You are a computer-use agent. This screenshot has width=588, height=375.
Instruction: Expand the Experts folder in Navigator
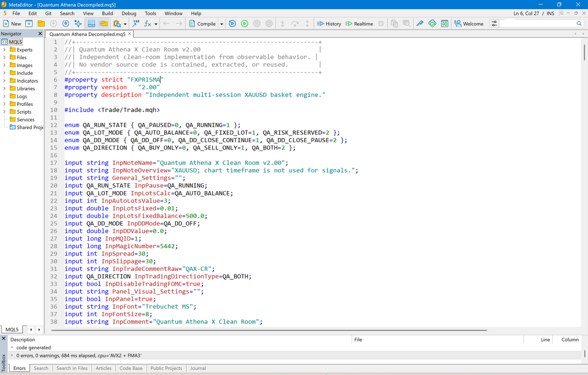4,50
